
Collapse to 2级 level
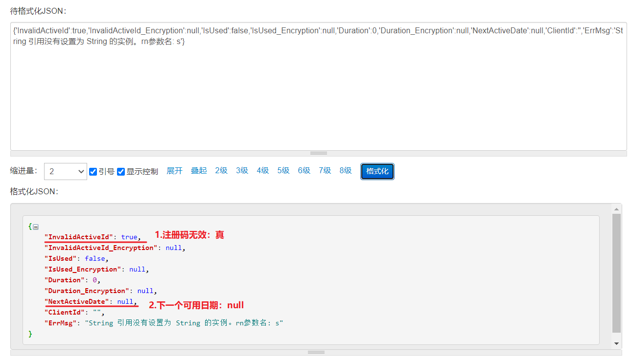coord(221,171)
